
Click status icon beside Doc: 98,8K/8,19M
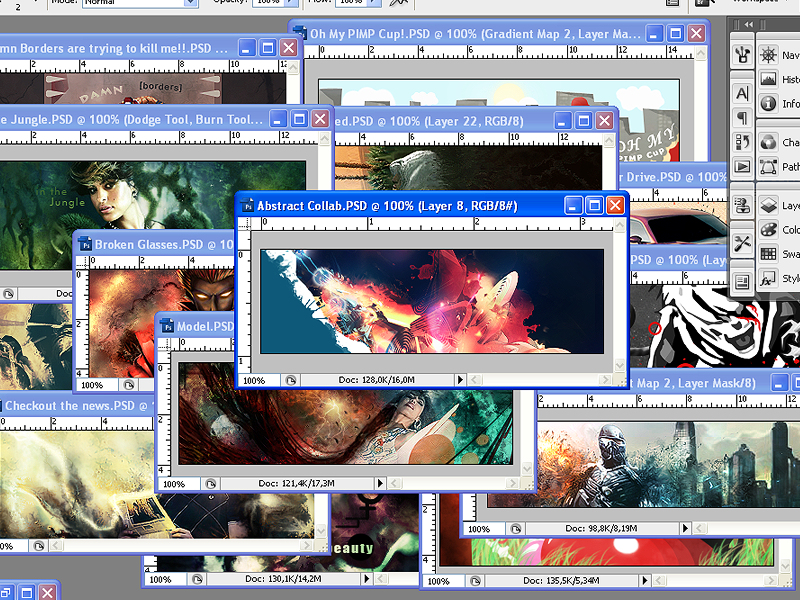516,529
